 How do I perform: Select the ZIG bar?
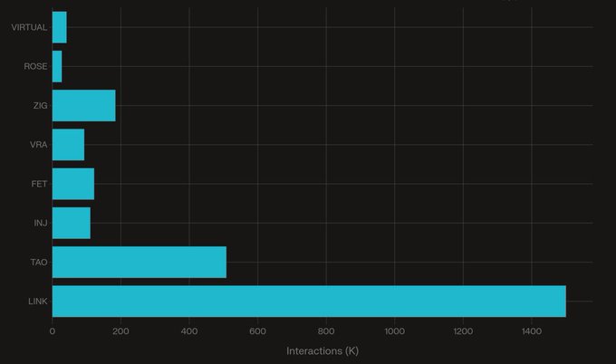point(83,106)
